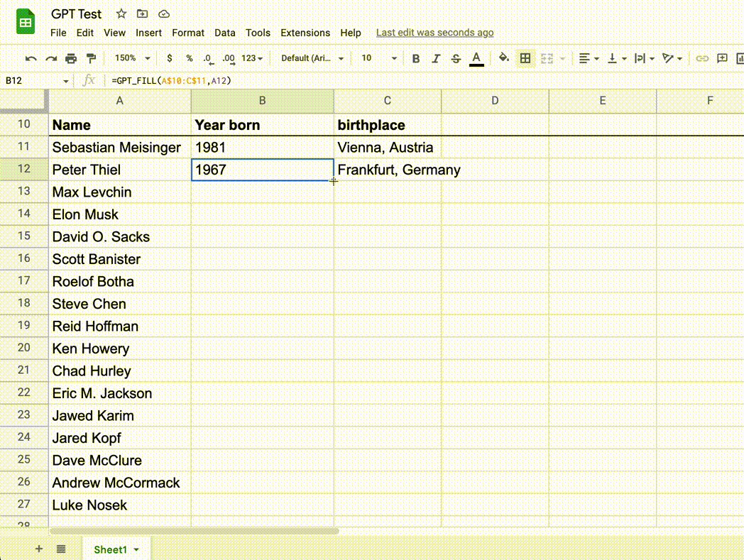Toggle strikethrough formatting
Viewport: 744px width, 560px height.
456,58
